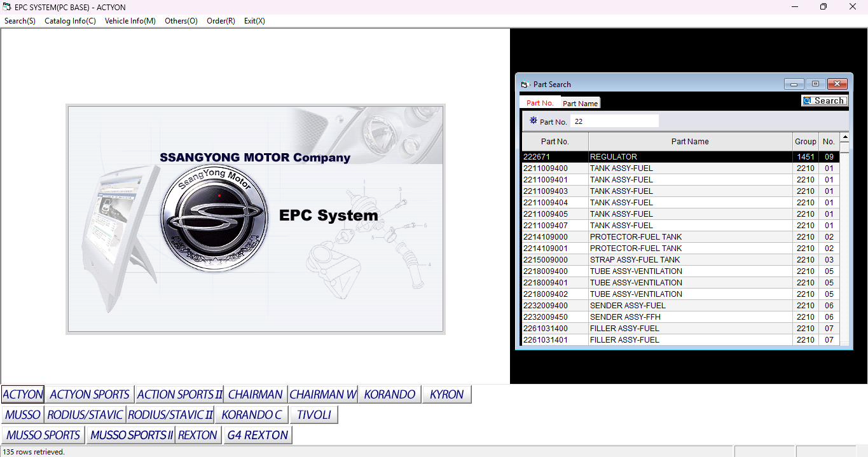This screenshot has height=457, width=868.
Task: Select the G4 REXTON model button
Action: 258,435
